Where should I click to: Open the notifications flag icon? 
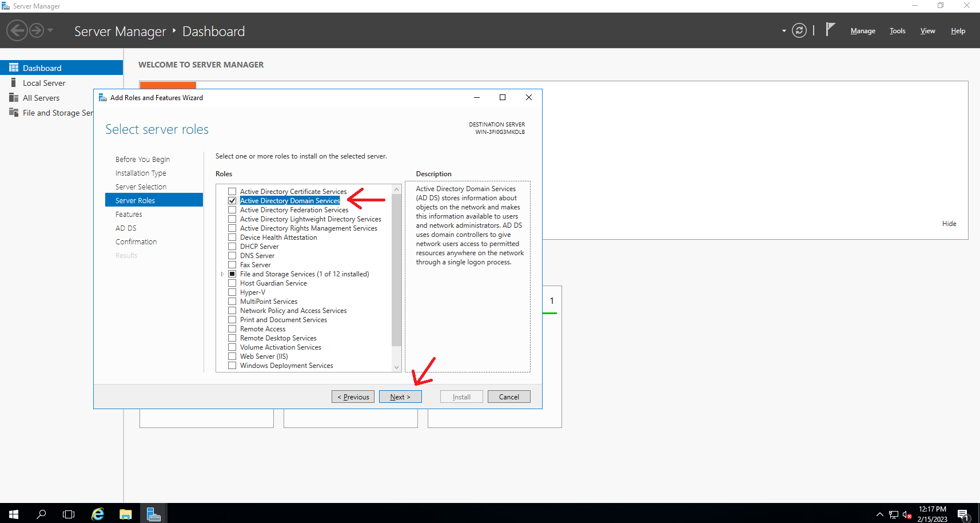[x=831, y=30]
